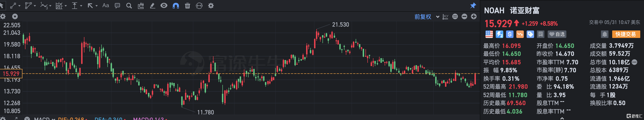Toggle the blue pin icon
Screen dimensions: 644x120
point(473,5)
